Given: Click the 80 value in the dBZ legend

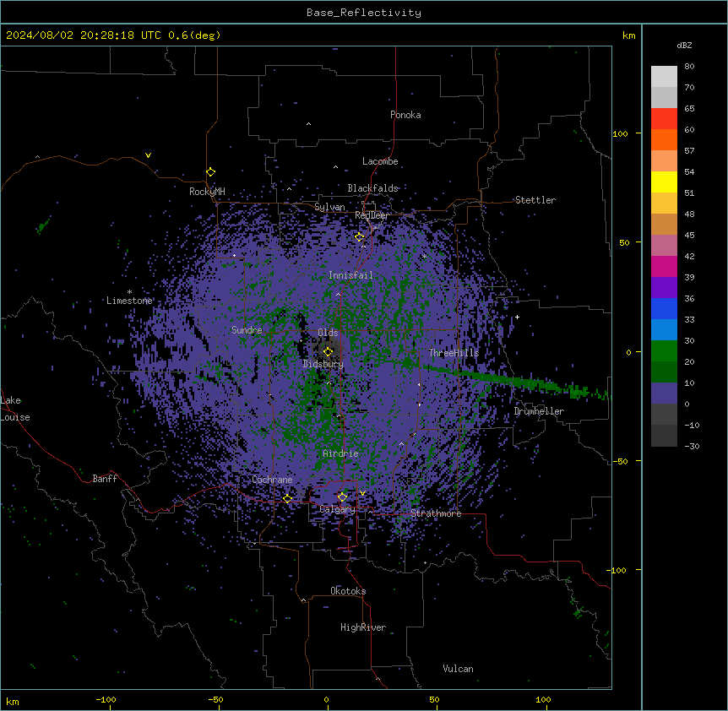Looking at the screenshot, I should pos(689,67).
